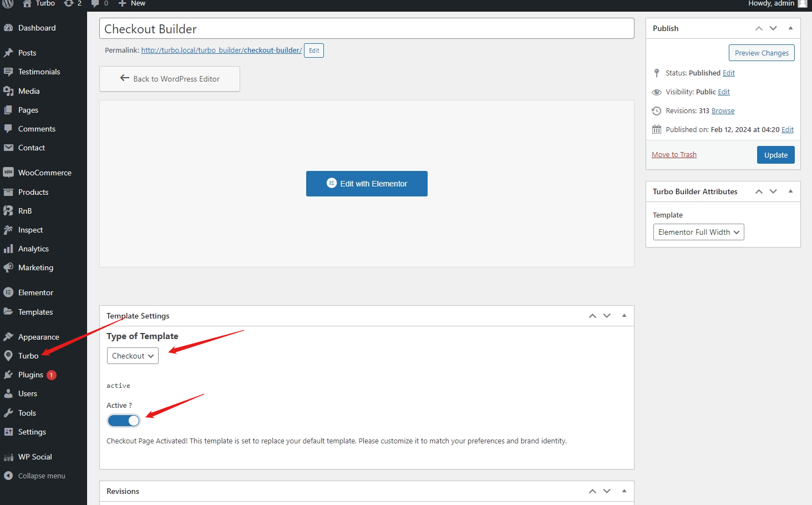The height and width of the screenshot is (505, 812).
Task: Click the Marketing megaphone icon
Action: (x=8, y=267)
